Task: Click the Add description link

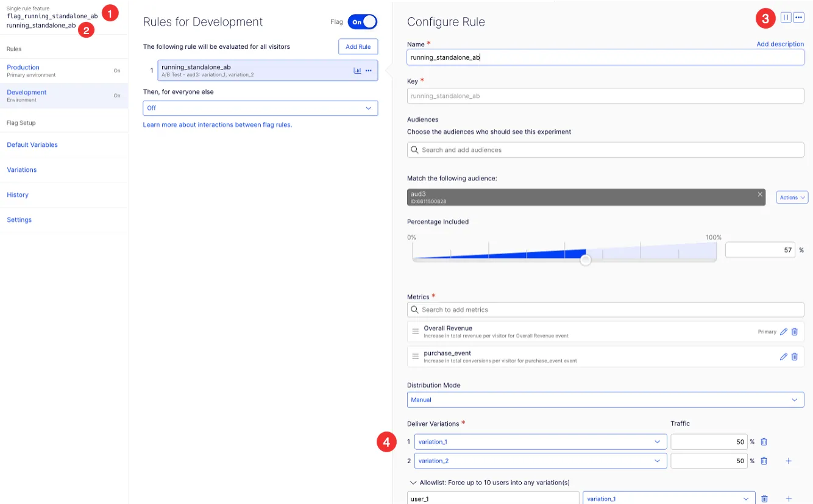Action: pos(780,44)
